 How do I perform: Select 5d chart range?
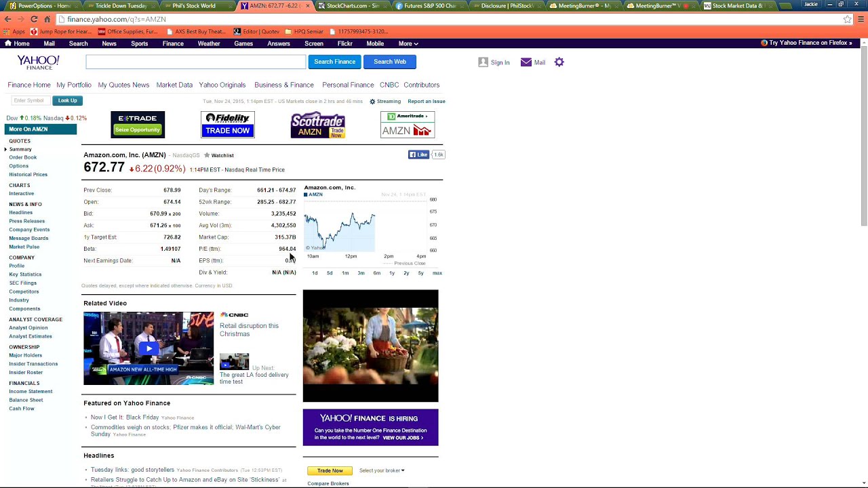[x=330, y=273]
